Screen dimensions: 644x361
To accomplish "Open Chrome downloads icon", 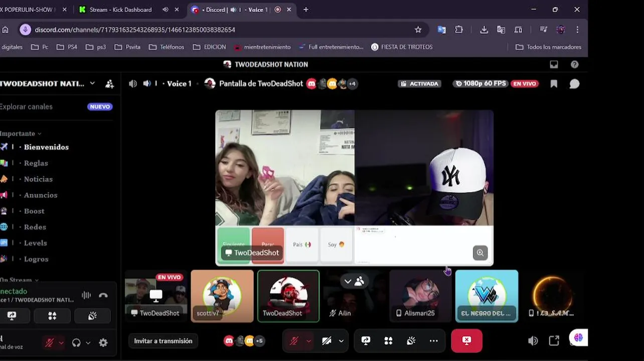I will pyautogui.click(x=484, y=30).
